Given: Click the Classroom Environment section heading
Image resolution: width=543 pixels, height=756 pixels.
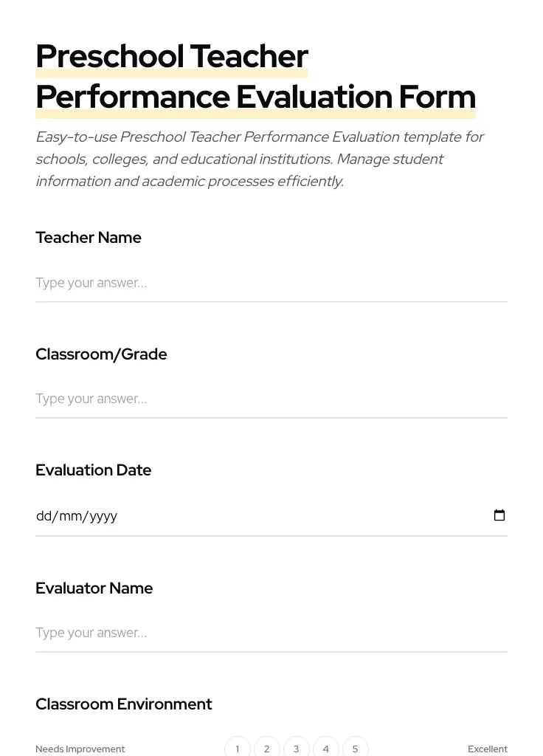Looking at the screenshot, I should [124, 704].
